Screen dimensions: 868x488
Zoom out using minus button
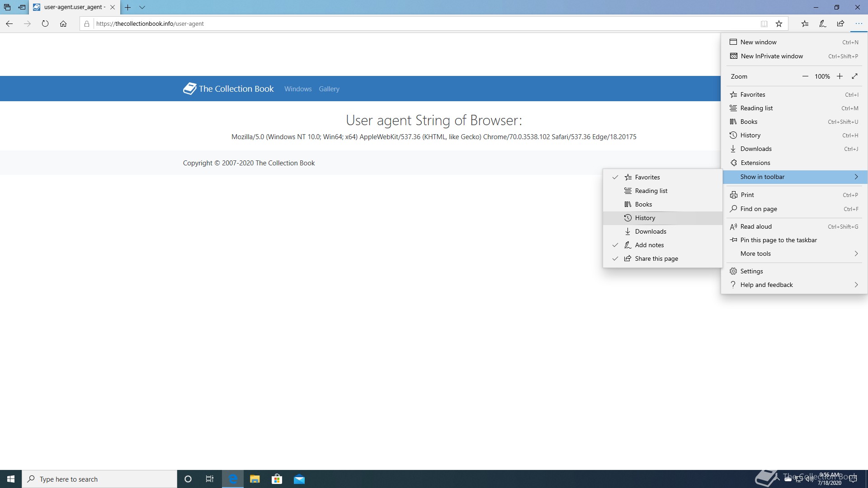(805, 76)
